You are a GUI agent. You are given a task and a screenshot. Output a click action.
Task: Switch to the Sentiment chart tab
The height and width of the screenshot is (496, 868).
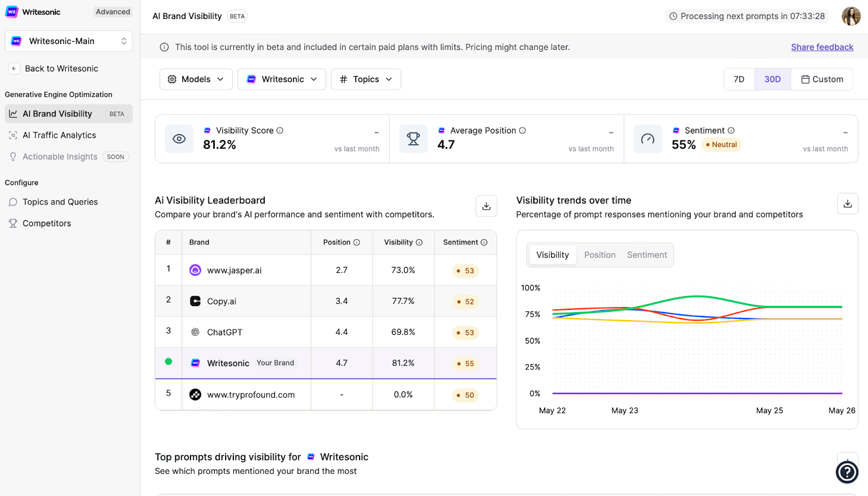coord(647,255)
